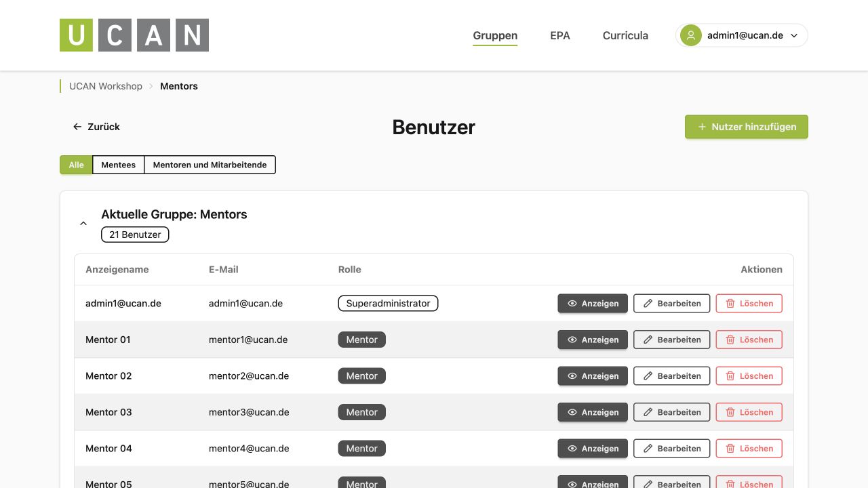Select the Alle filter tab

(76, 165)
